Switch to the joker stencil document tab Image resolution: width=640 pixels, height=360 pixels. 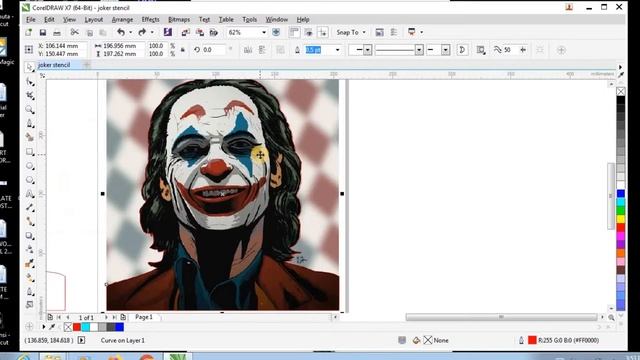pos(54,65)
